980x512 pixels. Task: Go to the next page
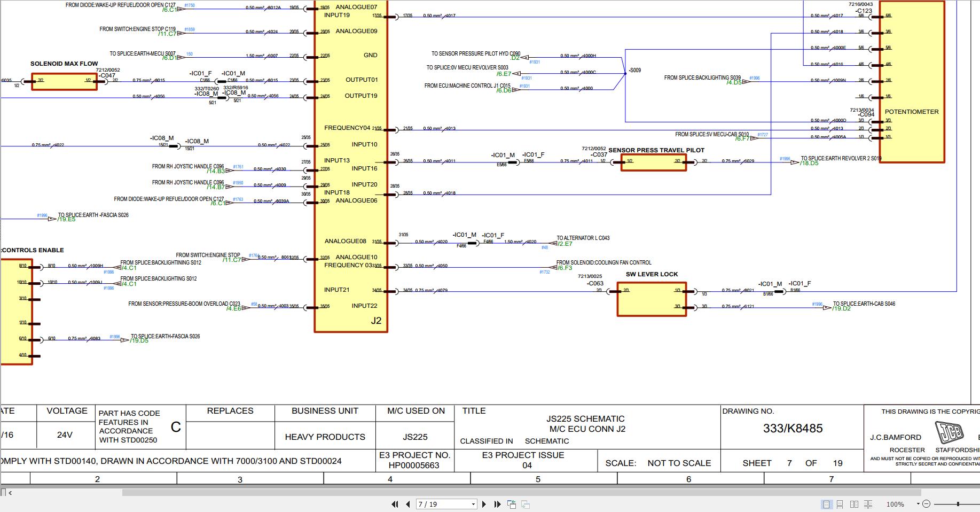tap(484, 504)
